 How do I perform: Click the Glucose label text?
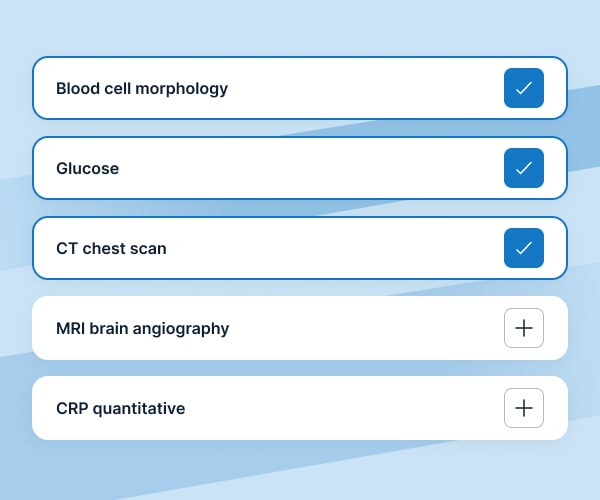pos(87,168)
